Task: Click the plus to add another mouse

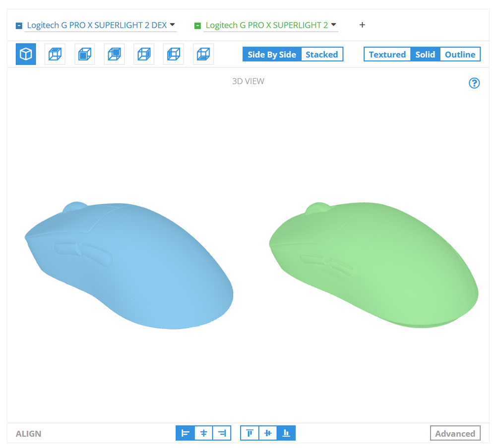Action: point(362,25)
